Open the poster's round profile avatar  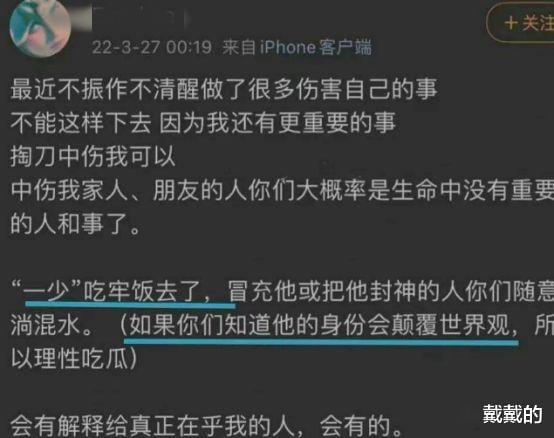click(40, 28)
